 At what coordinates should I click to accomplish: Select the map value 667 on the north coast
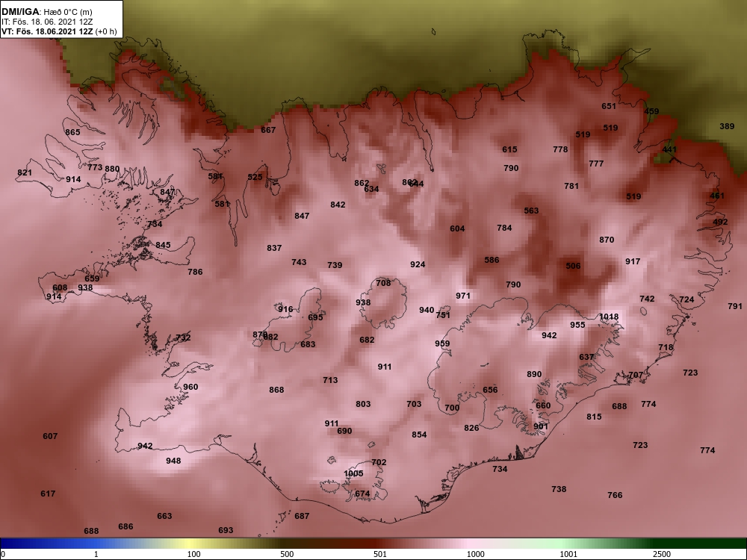click(268, 129)
